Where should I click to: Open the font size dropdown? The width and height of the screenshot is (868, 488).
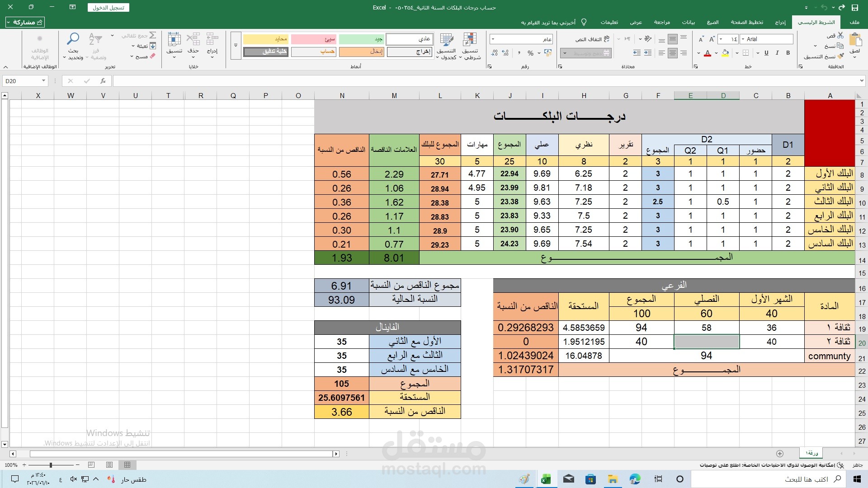[x=721, y=39]
